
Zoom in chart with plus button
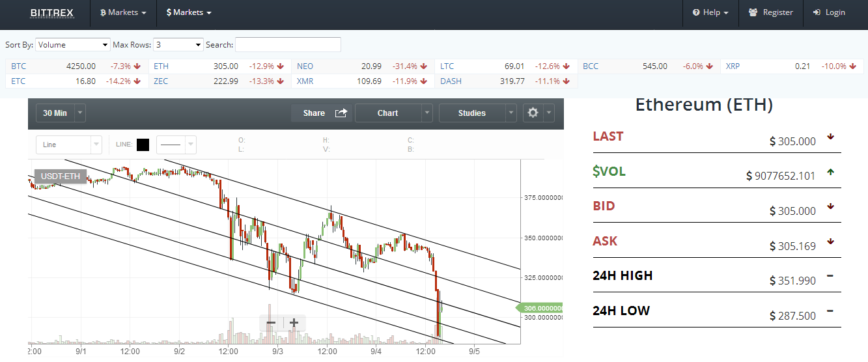tap(294, 322)
